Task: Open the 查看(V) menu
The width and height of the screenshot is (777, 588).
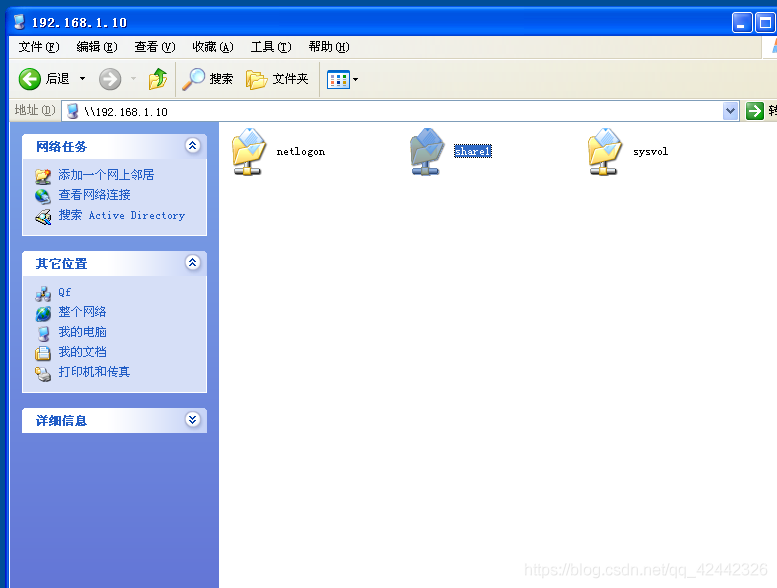Action: (155, 47)
